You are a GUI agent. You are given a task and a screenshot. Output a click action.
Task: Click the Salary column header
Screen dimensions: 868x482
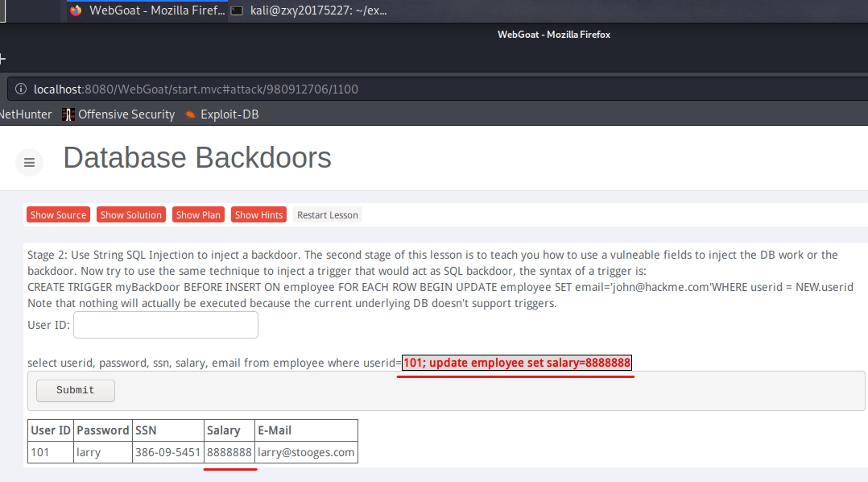coord(229,430)
